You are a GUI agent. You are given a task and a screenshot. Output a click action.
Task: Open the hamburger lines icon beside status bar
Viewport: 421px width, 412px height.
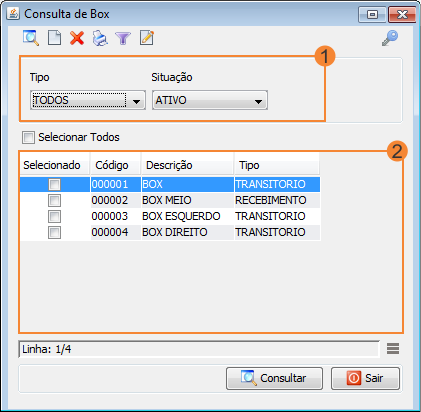[393, 349]
